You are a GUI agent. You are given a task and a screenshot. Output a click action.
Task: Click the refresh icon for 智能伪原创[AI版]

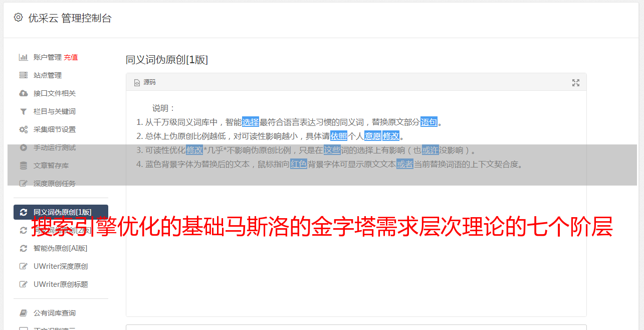[x=23, y=248]
